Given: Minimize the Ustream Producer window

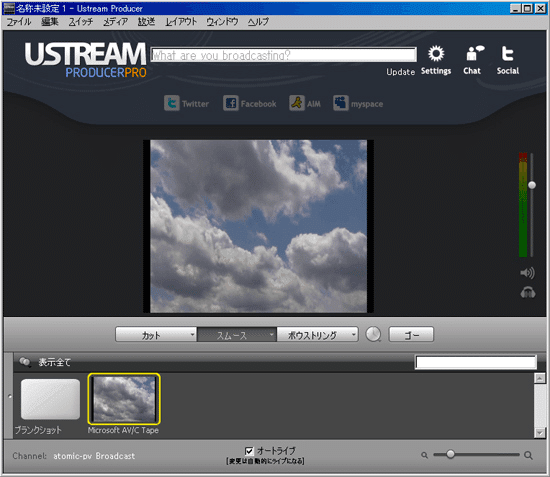Looking at the screenshot, I should click(x=515, y=8).
